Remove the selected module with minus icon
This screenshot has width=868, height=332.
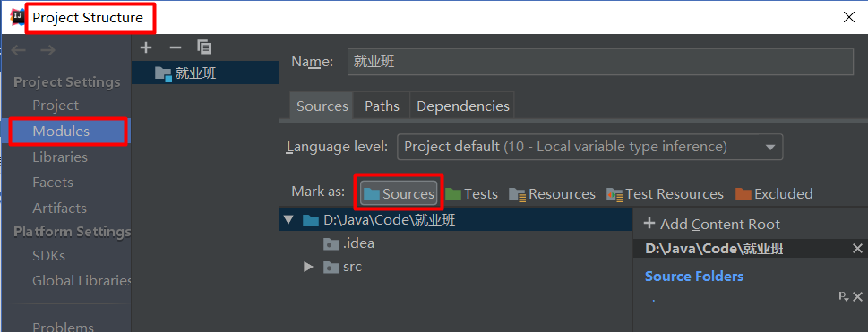175,47
